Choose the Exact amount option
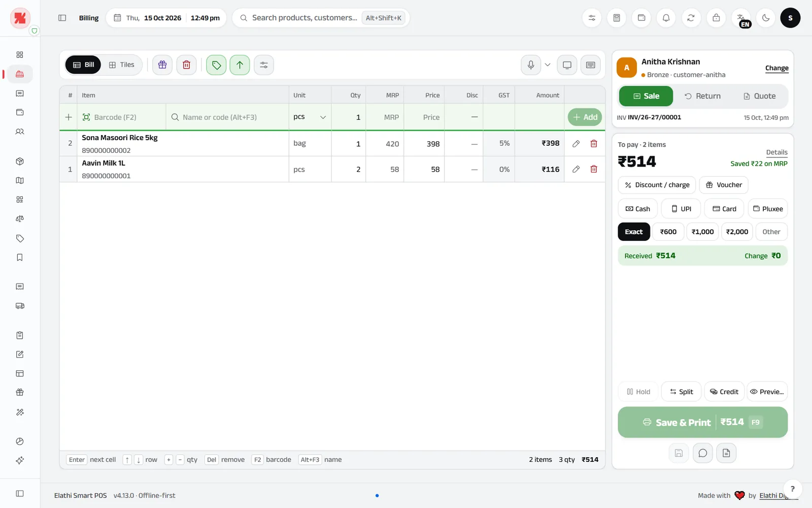812x508 pixels. (634, 232)
